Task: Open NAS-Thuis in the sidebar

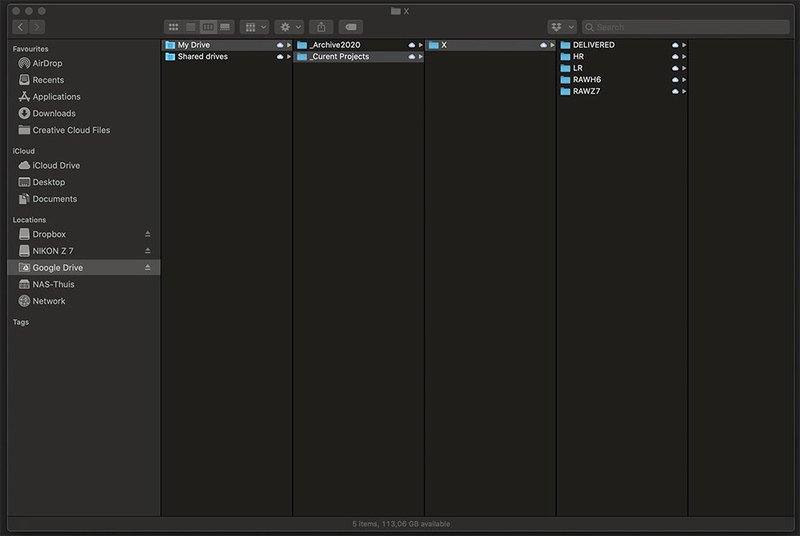Action: click(53, 284)
